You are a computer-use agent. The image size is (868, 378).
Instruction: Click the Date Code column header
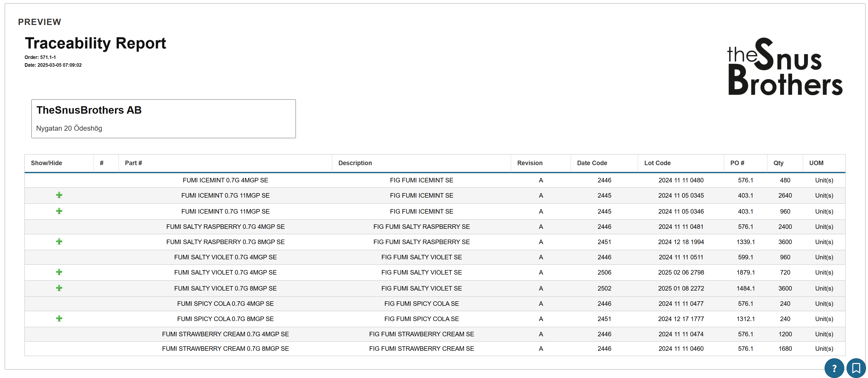[604, 163]
